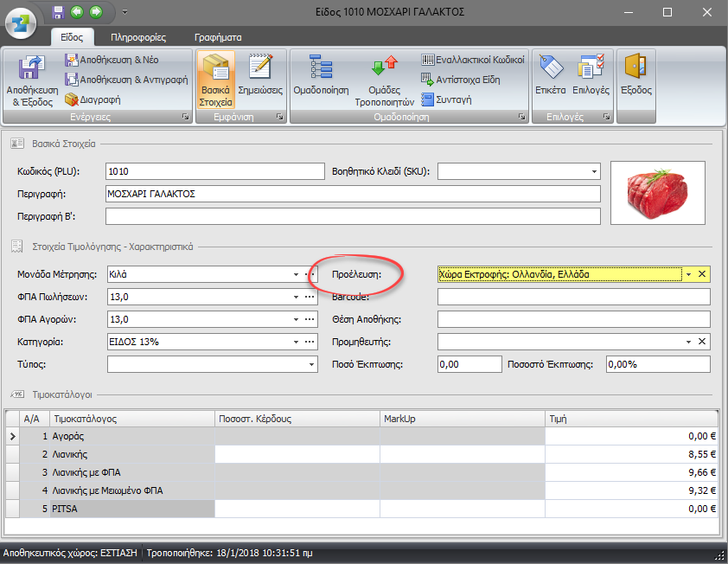The height and width of the screenshot is (564, 728).
Task: Click the Περιγραφή Β' input field
Action: (x=352, y=215)
